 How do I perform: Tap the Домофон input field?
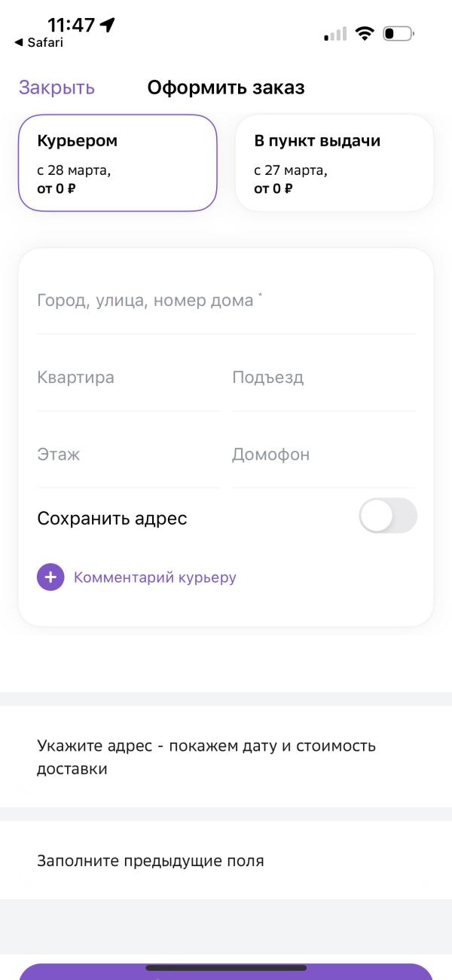click(x=323, y=455)
